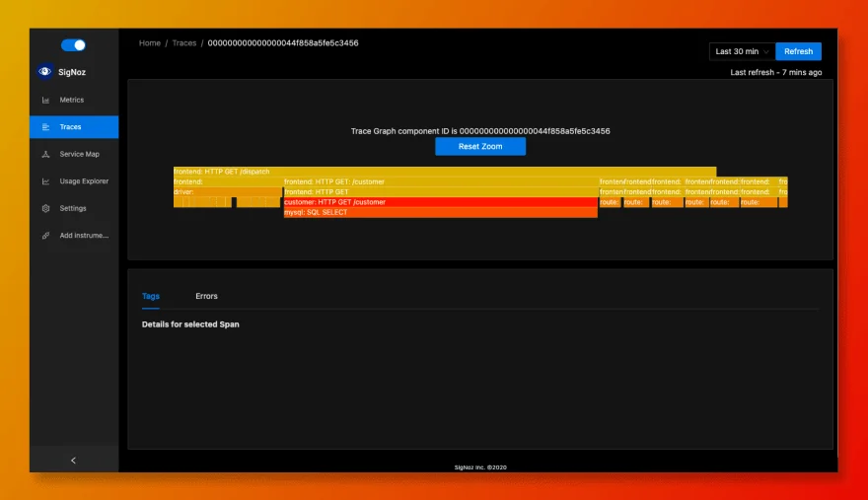Click the Usage Explorer line chart icon
868x500 pixels.
[46, 181]
